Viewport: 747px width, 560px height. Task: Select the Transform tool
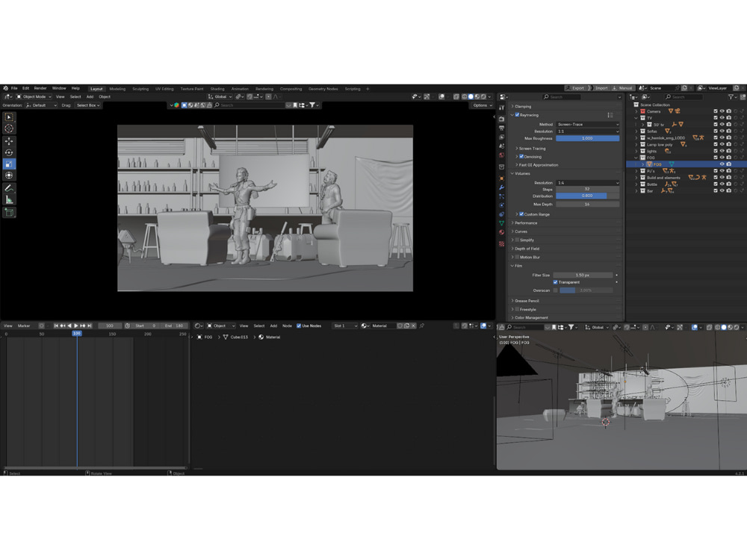click(9, 175)
